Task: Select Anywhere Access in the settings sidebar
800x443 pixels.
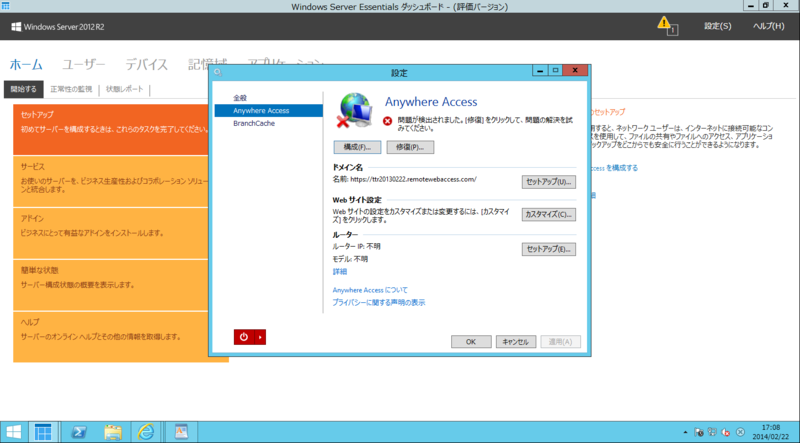Action: tap(268, 111)
